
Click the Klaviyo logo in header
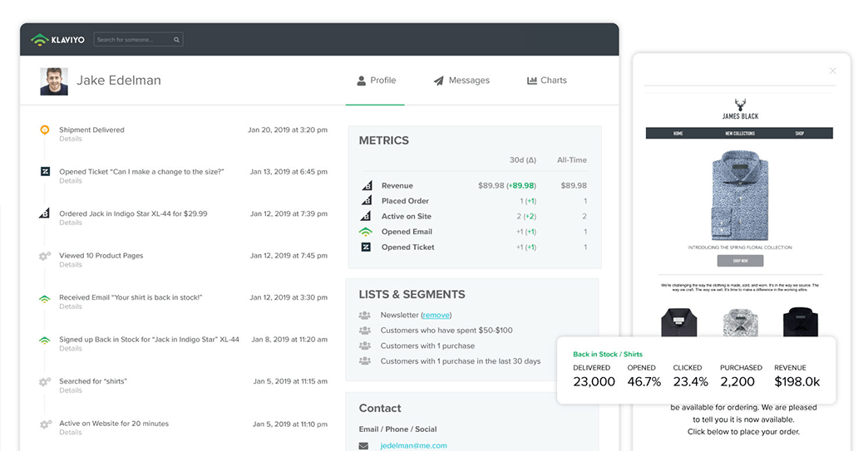[x=57, y=40]
